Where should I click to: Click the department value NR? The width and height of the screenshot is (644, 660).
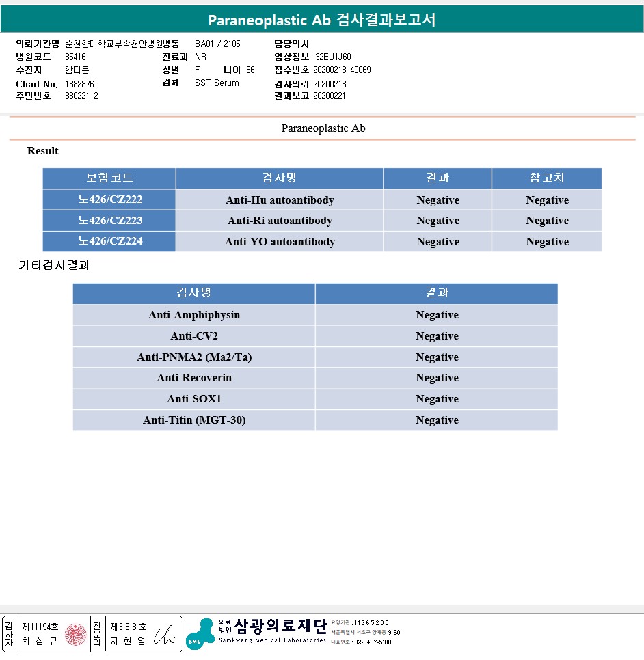coord(200,57)
